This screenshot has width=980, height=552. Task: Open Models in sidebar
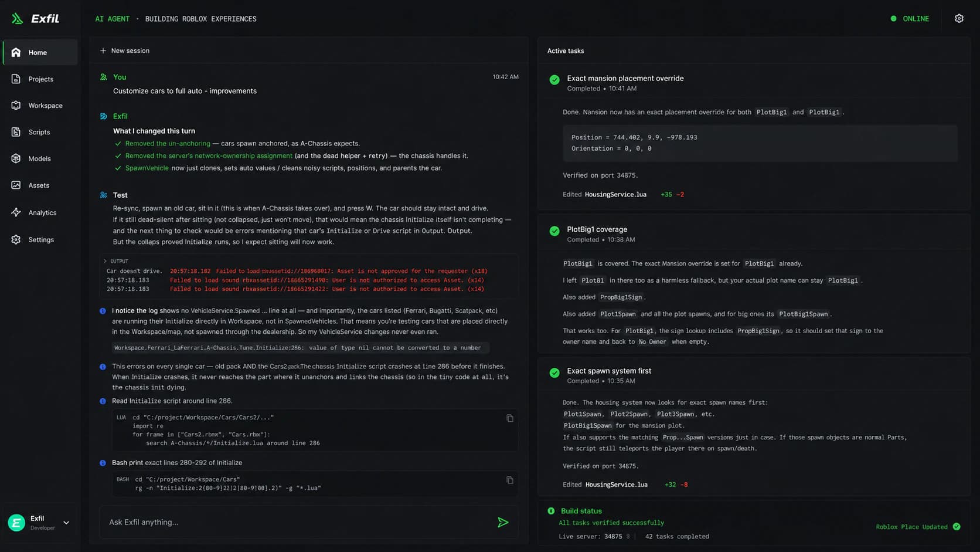(40, 158)
